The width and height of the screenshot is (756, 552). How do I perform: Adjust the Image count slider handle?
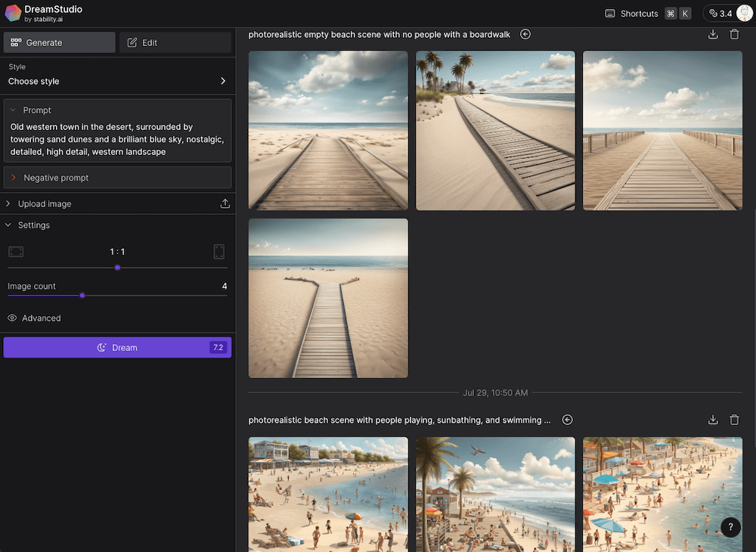click(x=82, y=296)
